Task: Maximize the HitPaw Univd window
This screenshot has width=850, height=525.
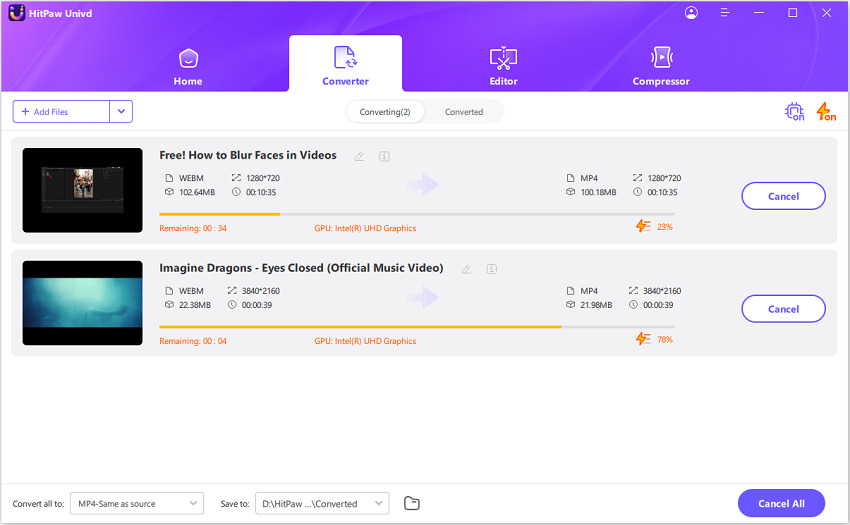Action: pyautogui.click(x=793, y=12)
